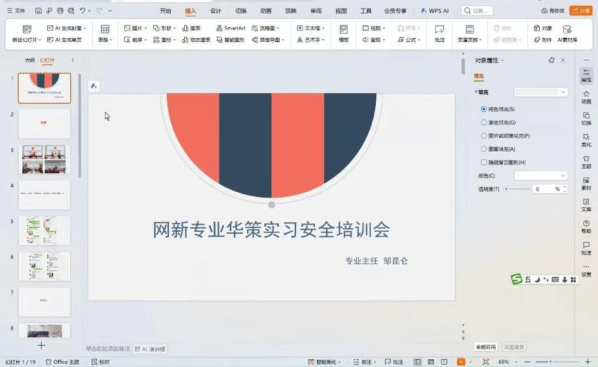This screenshot has height=367, width=598.
Task: Open the Theme side panel icon
Action: (586, 162)
